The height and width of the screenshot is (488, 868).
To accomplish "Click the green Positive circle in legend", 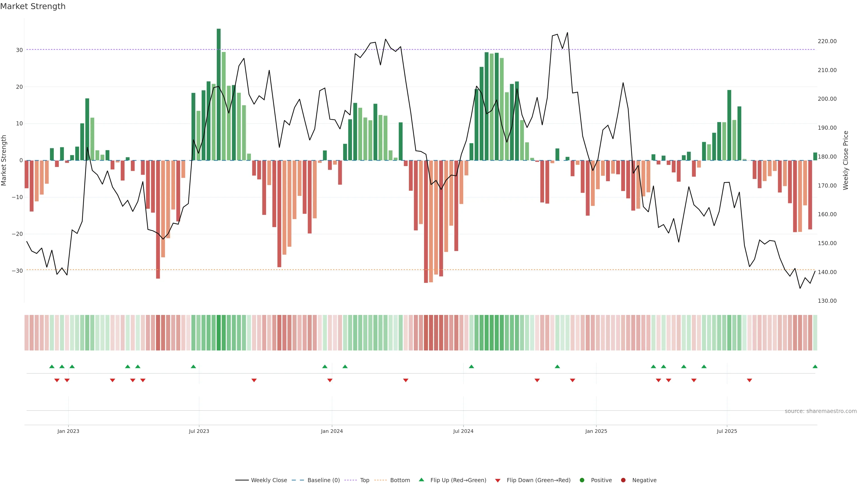I will (582, 480).
